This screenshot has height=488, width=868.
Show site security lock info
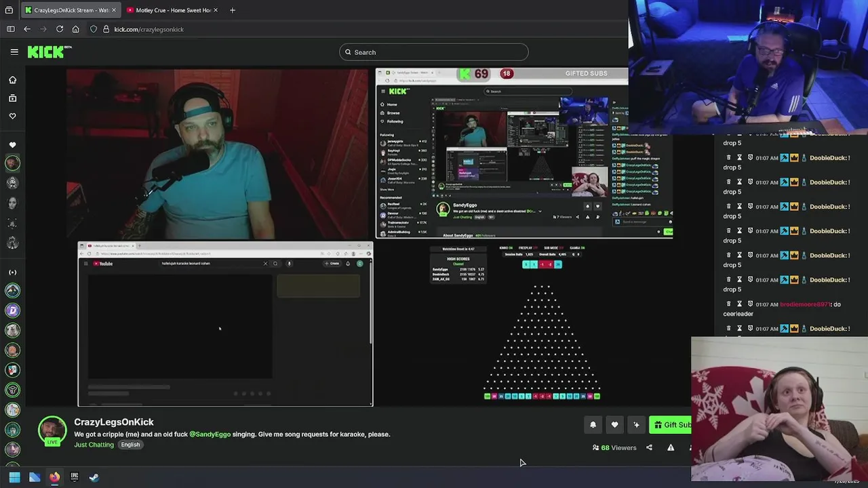[106, 29]
